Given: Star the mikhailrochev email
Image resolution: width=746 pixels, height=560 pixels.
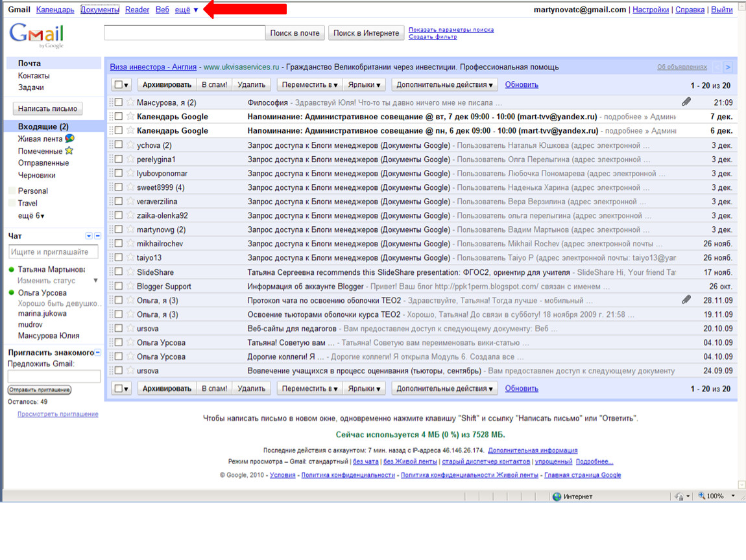Looking at the screenshot, I should pyautogui.click(x=130, y=244).
